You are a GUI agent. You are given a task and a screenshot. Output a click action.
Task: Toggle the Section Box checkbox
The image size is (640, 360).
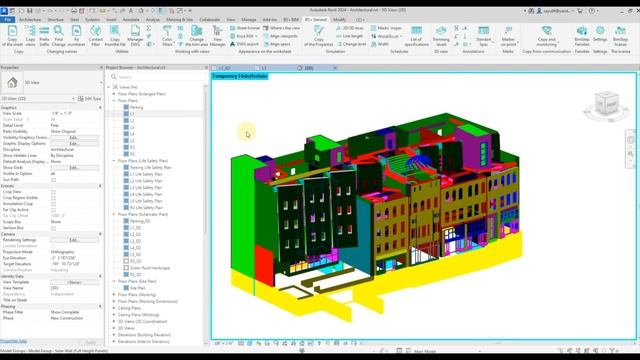53,228
